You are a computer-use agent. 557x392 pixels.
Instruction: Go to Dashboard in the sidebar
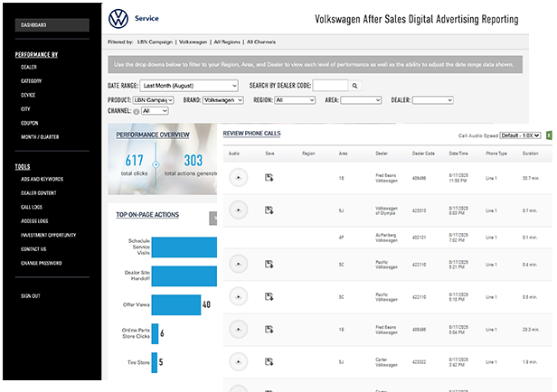tap(52, 24)
